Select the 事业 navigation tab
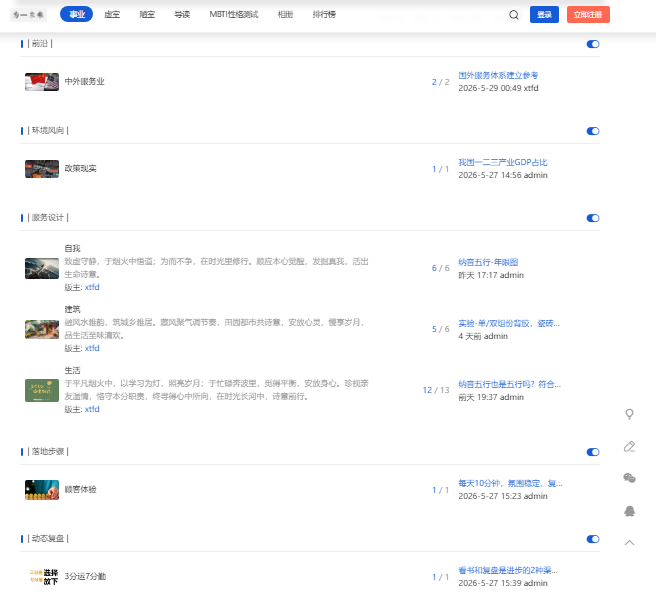Screen dimensions: 656x601 [77, 14]
